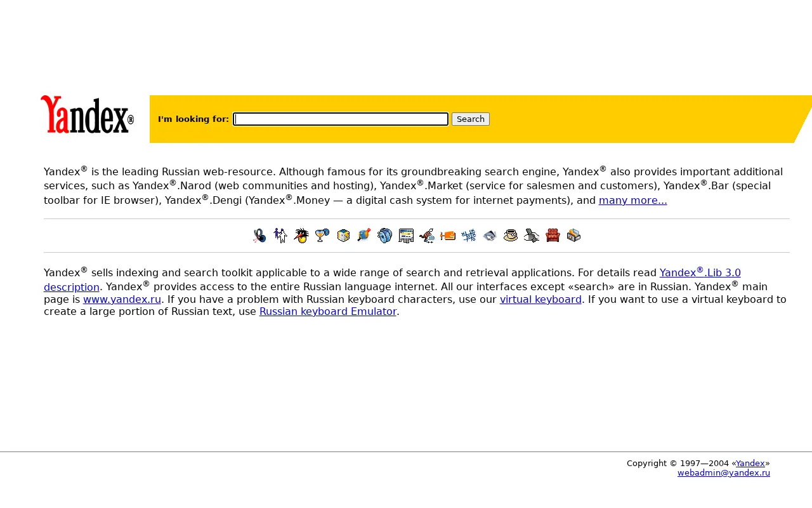812x508 pixels.
Task: Open the Russian keyboard Emulator link
Action: point(328,311)
